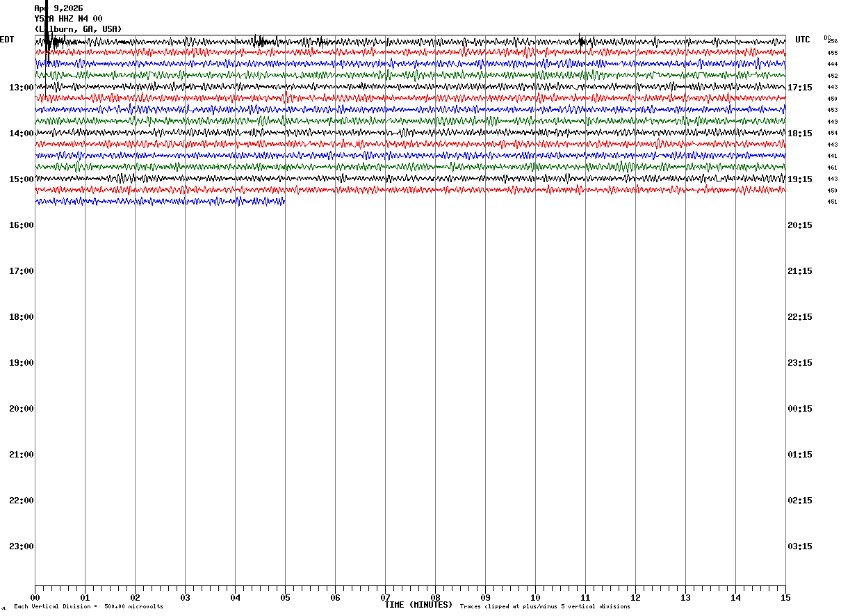Click the 01:15 UTC time label
The image size is (841, 616).
pos(800,455)
